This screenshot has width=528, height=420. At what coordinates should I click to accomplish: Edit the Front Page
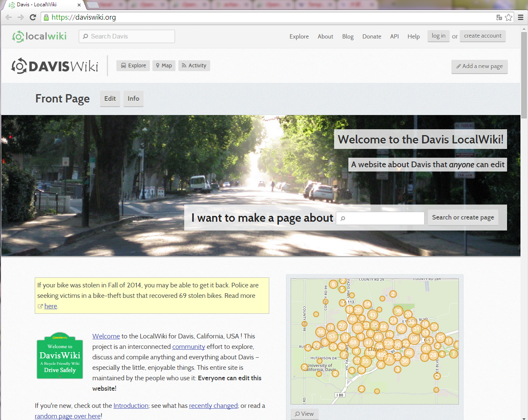110,99
